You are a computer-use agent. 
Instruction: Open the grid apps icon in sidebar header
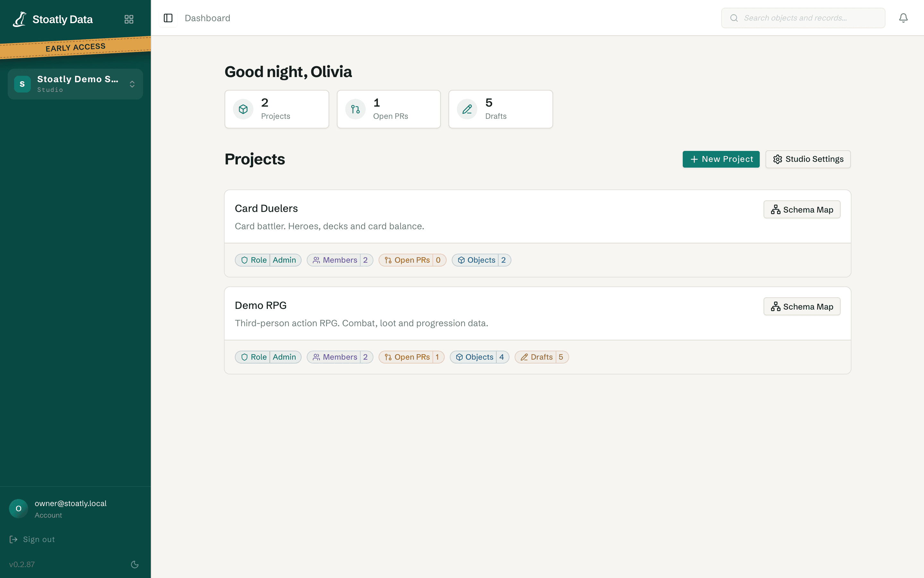tap(129, 19)
